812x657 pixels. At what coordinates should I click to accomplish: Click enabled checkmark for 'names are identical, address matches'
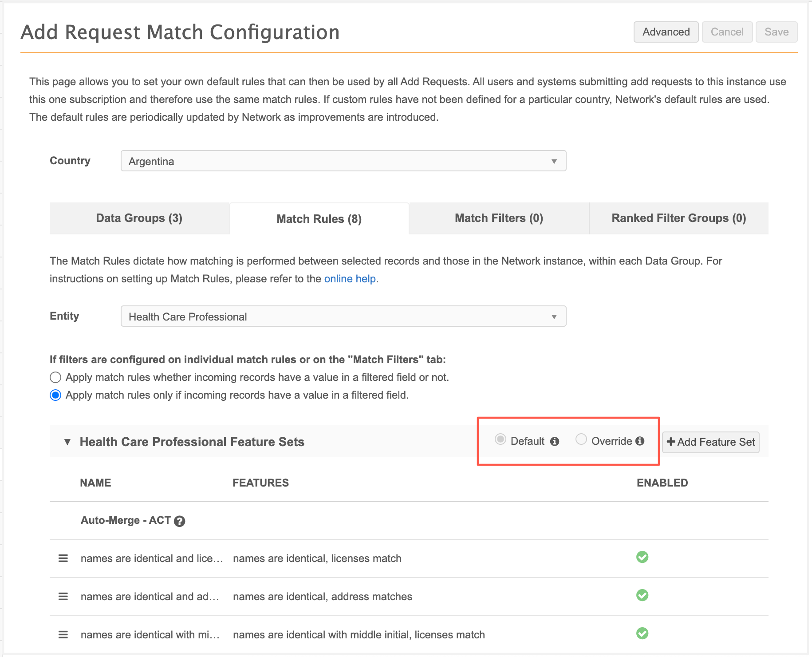[x=642, y=595]
